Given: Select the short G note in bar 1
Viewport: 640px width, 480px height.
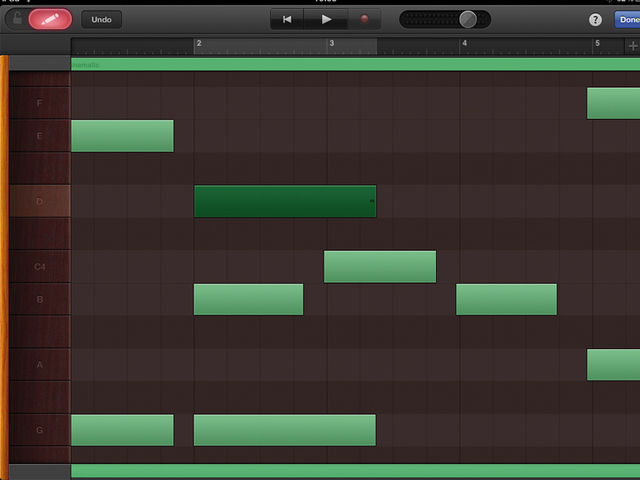Looking at the screenshot, I should (x=122, y=430).
